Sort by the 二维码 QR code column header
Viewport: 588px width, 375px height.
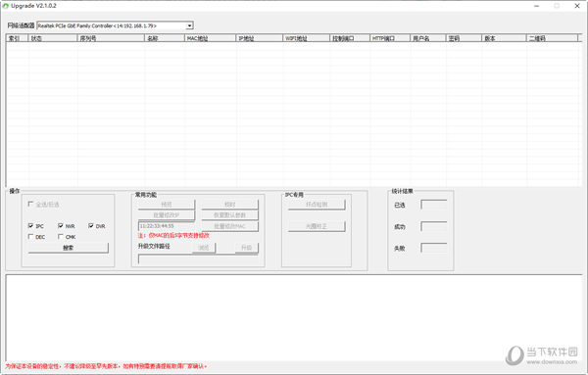click(552, 38)
